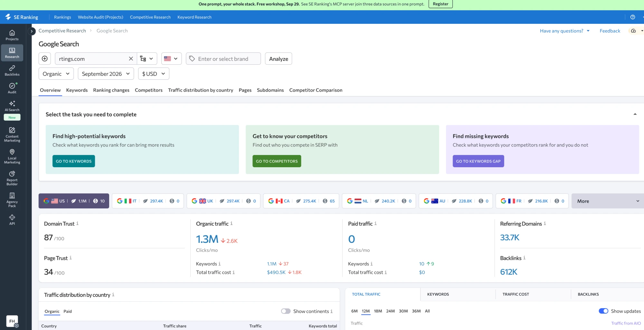Clear the rtings.com domain field
The height and width of the screenshot is (330, 644).
(x=131, y=59)
